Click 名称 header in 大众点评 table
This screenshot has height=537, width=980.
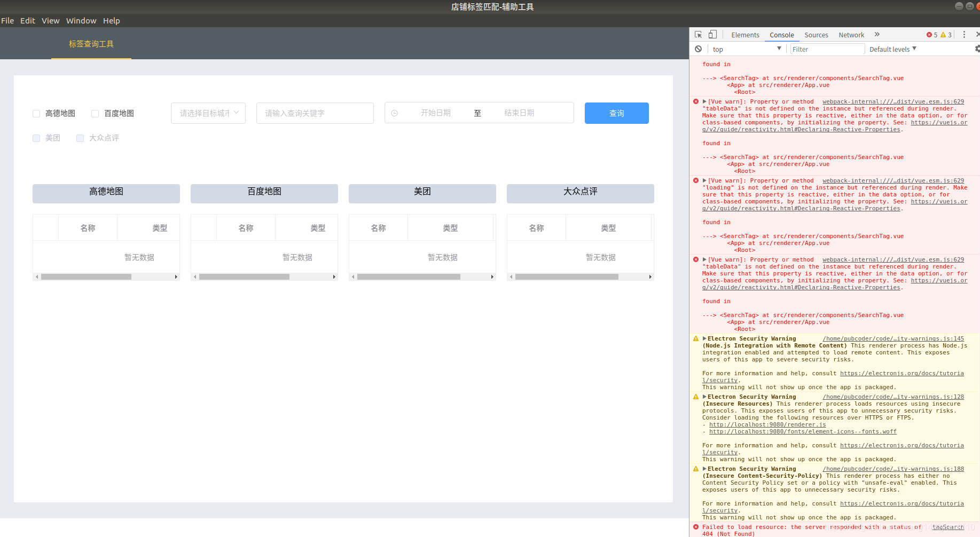tap(536, 228)
